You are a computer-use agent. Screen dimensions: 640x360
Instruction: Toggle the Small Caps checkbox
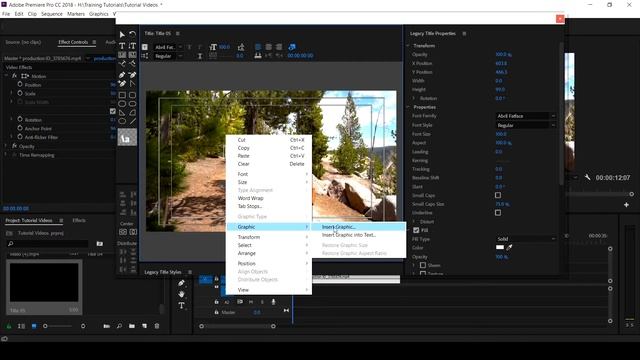(x=498, y=195)
